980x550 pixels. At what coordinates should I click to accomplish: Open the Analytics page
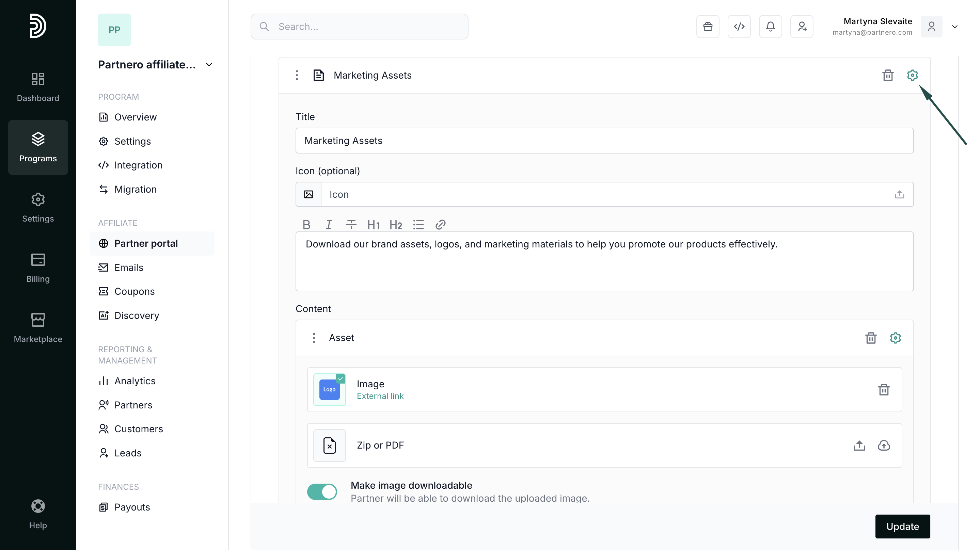coord(135,381)
